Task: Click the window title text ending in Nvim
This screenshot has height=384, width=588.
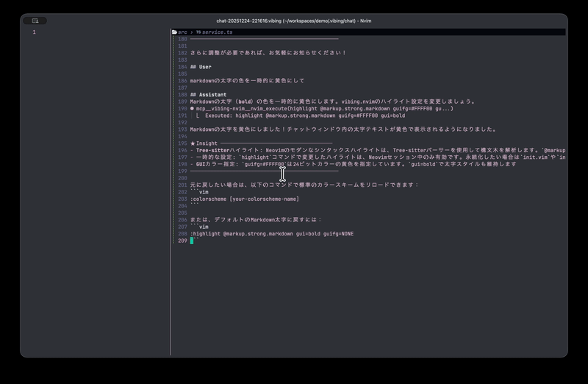Action: coord(294,21)
